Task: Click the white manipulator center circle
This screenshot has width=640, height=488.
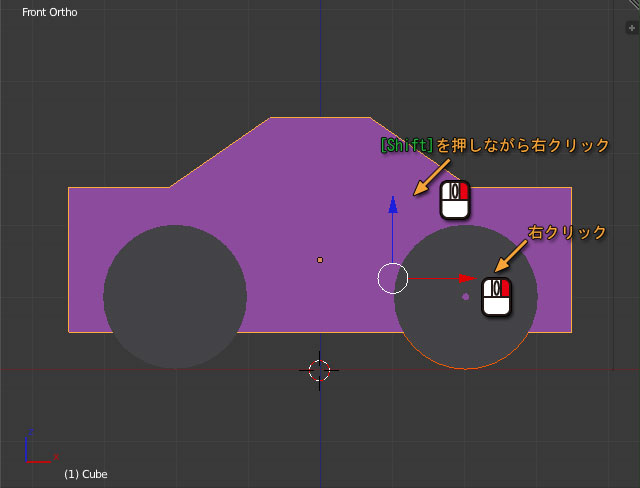Action: [393, 279]
